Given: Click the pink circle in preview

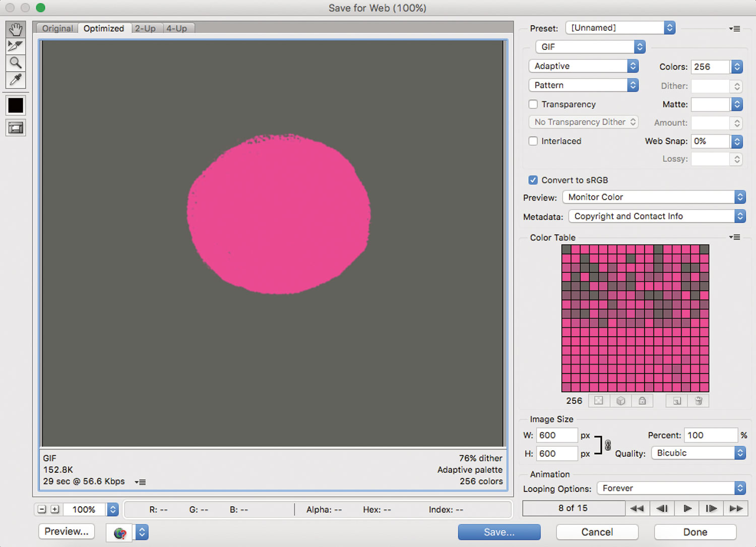Looking at the screenshot, I should (x=279, y=214).
